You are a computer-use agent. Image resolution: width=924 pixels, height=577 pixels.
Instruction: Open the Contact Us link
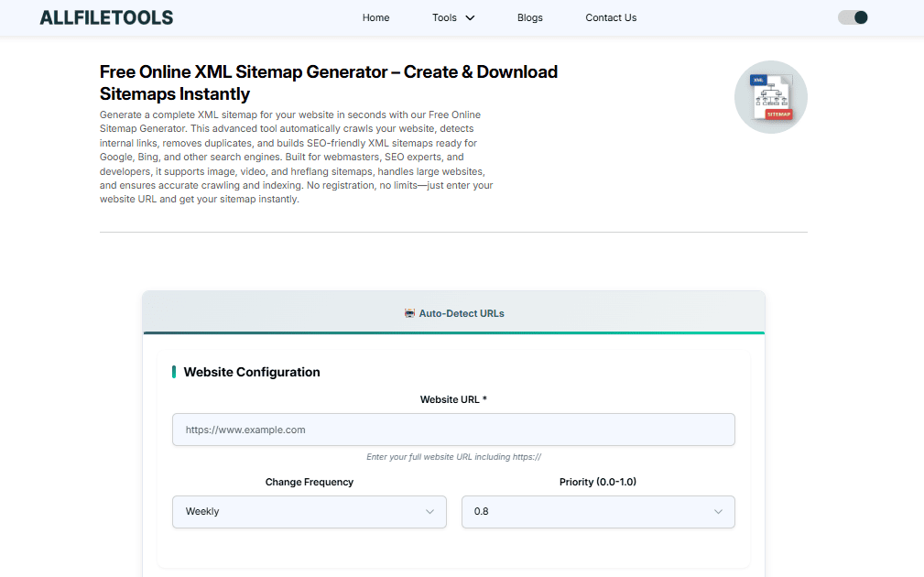point(611,17)
